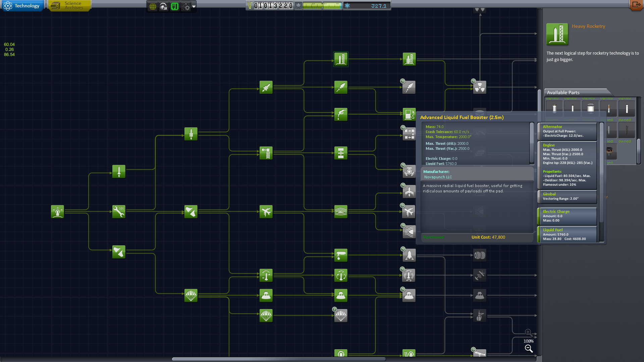Click the funds counter display
644x362 pixels.
pos(270,6)
